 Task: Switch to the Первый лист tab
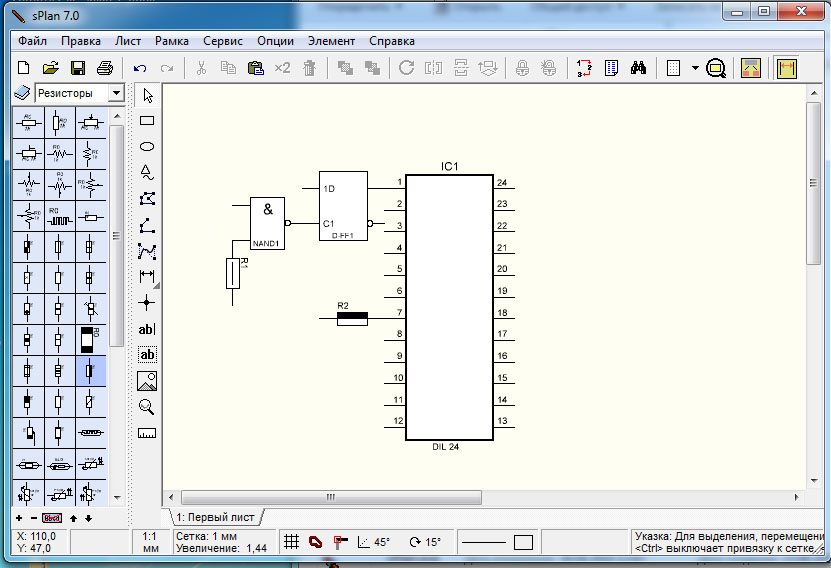click(215, 517)
